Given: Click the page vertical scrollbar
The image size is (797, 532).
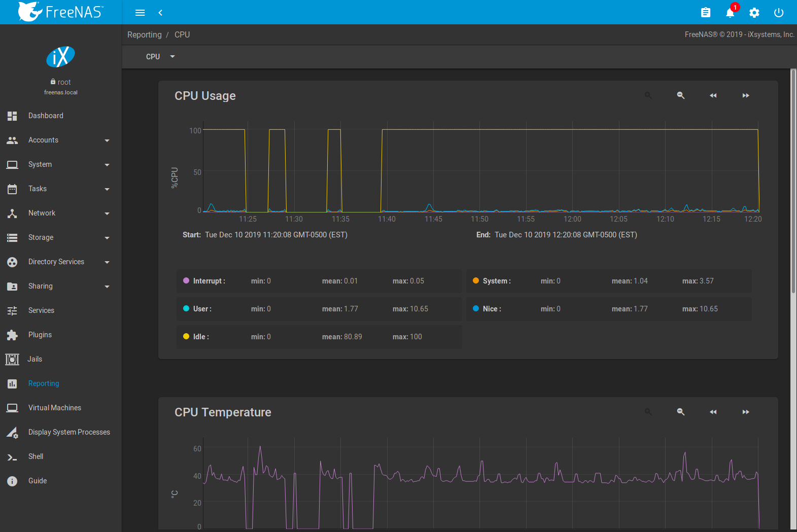Looking at the screenshot, I should (794, 182).
